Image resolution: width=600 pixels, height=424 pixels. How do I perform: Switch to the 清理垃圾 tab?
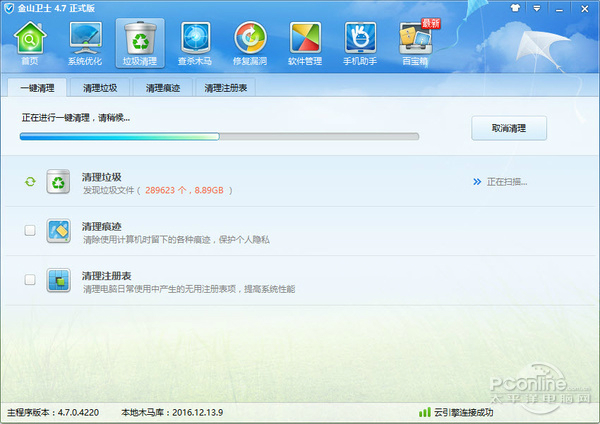pos(100,88)
